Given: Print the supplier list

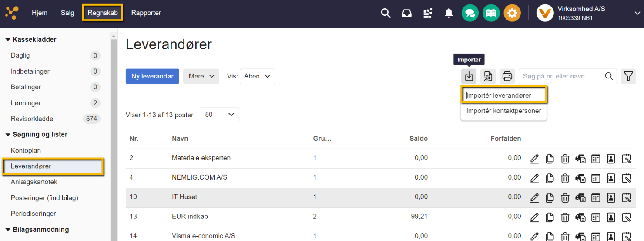Looking at the screenshot, I should pyautogui.click(x=507, y=76).
